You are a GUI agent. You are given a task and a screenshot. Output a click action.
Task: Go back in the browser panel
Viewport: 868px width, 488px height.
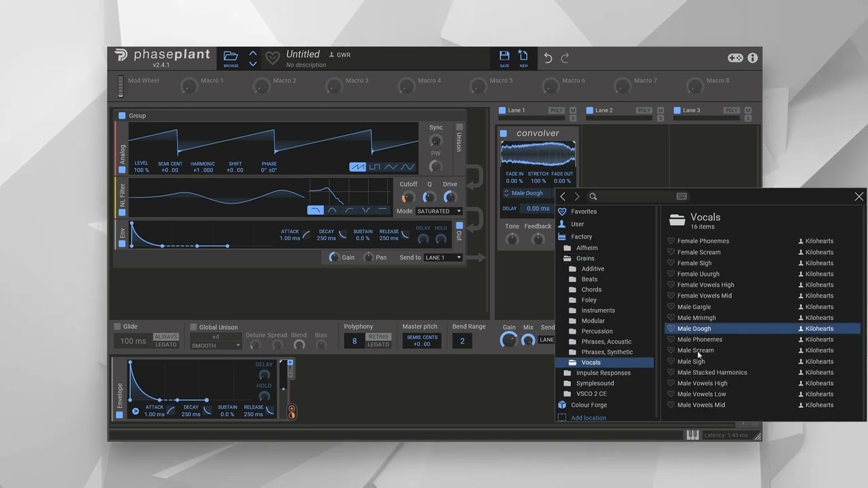pyautogui.click(x=563, y=197)
